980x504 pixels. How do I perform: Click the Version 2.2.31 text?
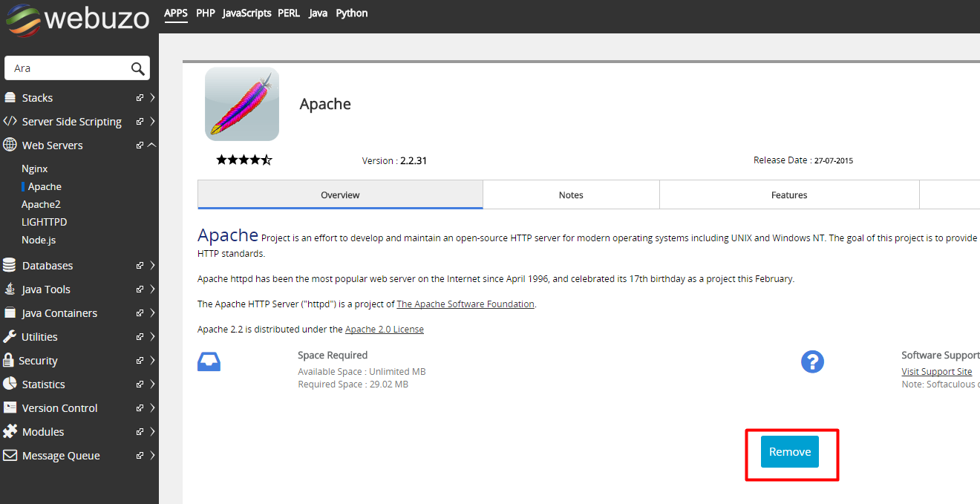click(x=394, y=160)
